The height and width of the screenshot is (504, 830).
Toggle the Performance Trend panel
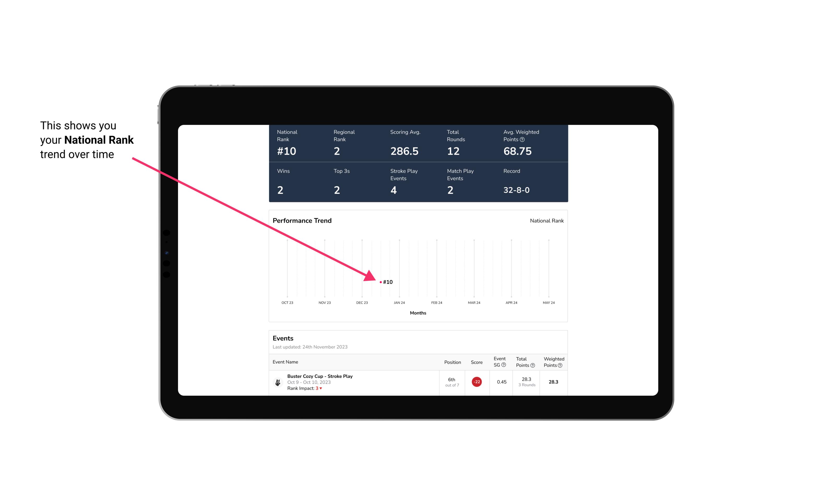tap(302, 220)
